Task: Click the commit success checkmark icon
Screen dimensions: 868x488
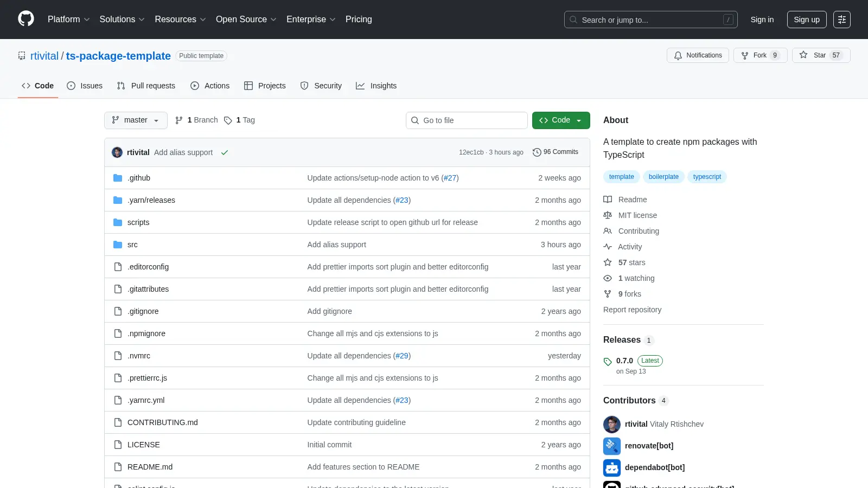Action: click(x=225, y=152)
